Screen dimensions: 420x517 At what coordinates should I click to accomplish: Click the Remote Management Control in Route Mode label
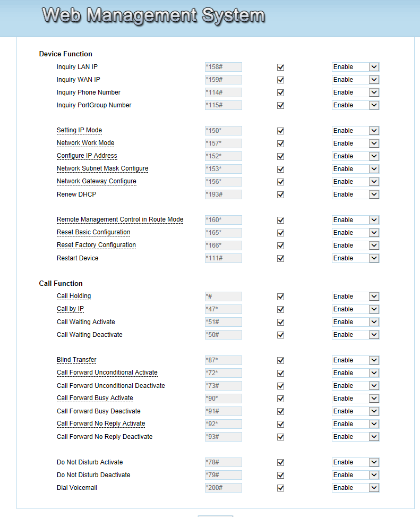coord(120,220)
